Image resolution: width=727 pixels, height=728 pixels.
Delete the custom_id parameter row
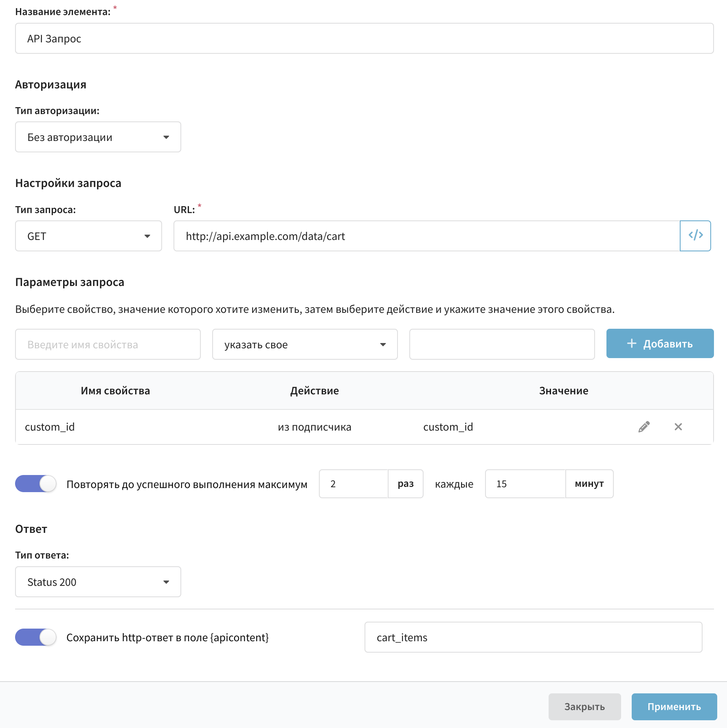(x=678, y=427)
